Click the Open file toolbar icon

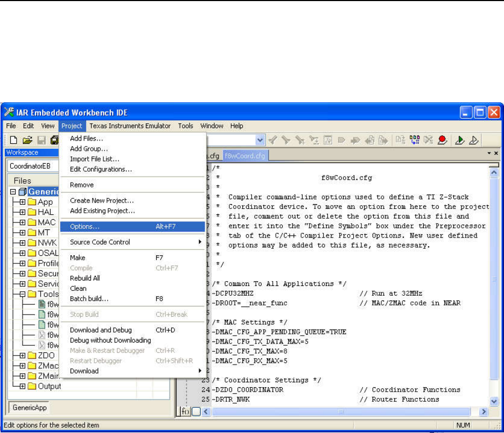click(27, 140)
